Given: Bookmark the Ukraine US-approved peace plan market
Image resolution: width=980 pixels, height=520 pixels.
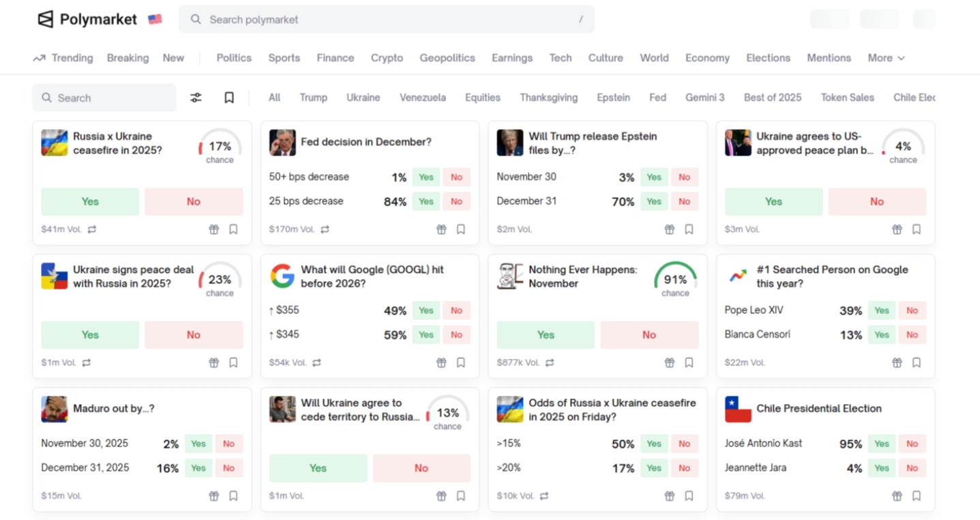Looking at the screenshot, I should pyautogui.click(x=917, y=229).
